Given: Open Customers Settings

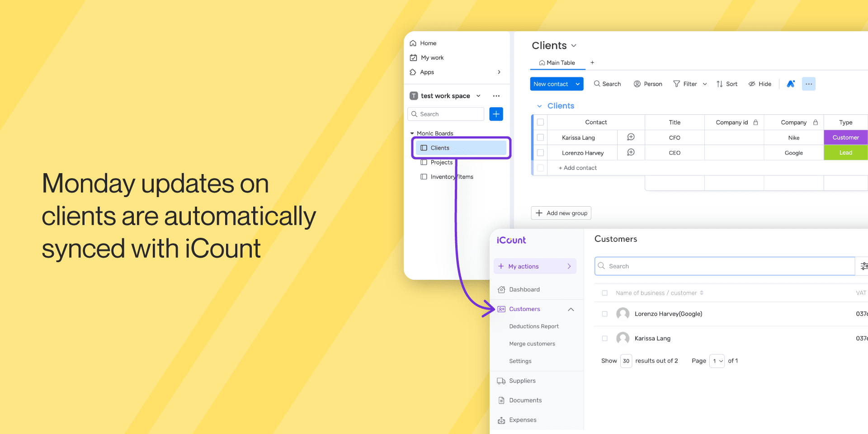Looking at the screenshot, I should pyautogui.click(x=520, y=361).
